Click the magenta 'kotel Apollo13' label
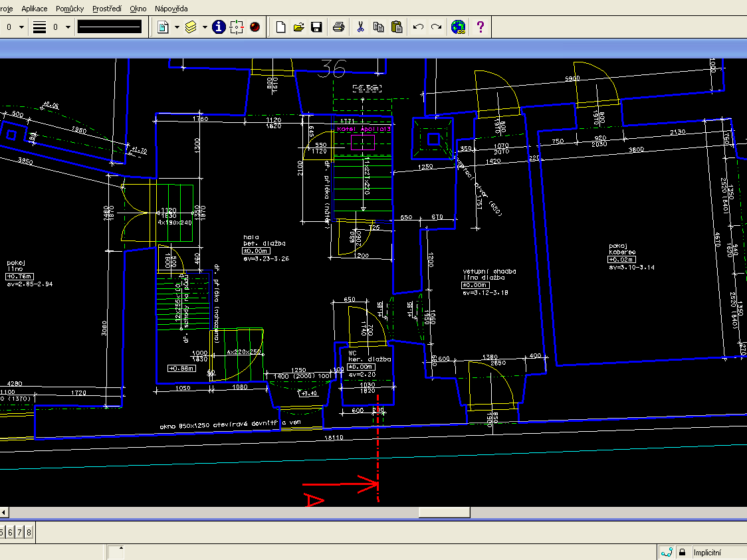Viewport: 747px width, 560px height. [x=364, y=129]
